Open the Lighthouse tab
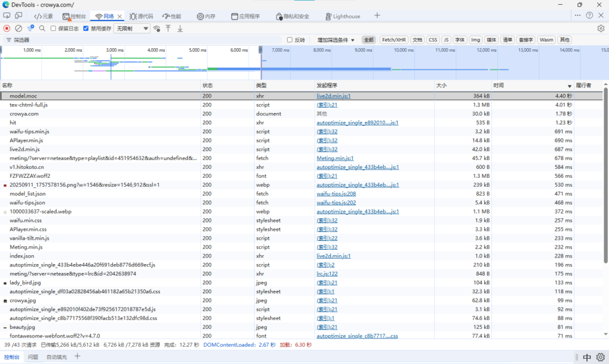Viewport: 609px width, 364px height. click(347, 16)
